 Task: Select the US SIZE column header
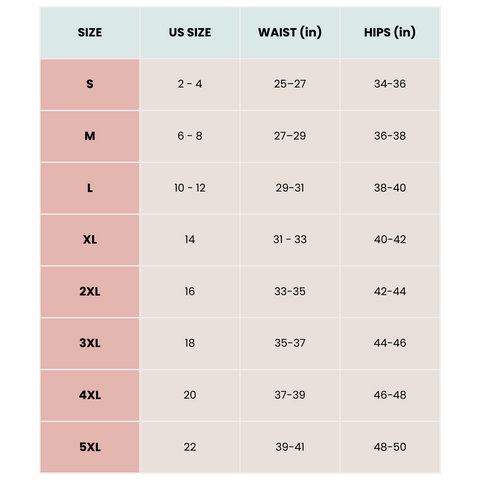coord(190,33)
